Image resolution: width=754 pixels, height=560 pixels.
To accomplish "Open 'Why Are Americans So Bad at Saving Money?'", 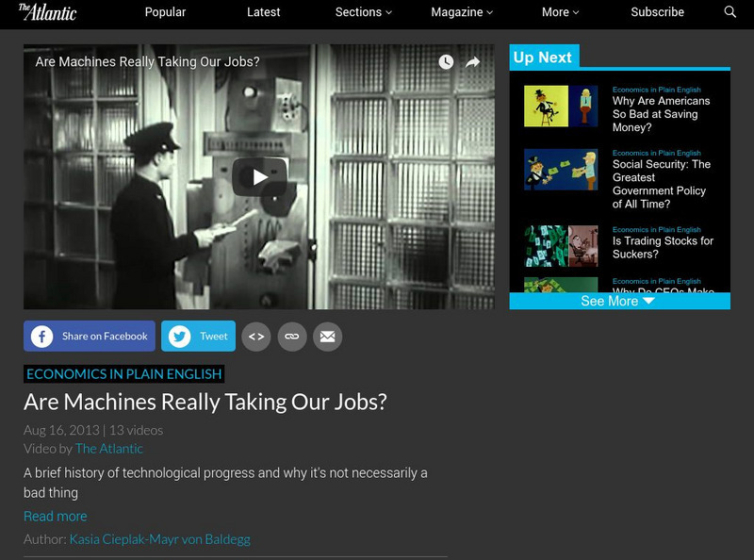I will point(662,114).
